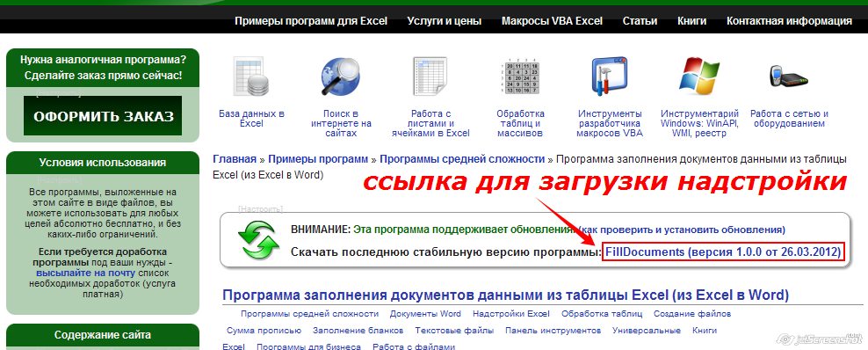Select the 'Книги' tag in tag list
This screenshot has width=868, height=350.
[x=704, y=330]
